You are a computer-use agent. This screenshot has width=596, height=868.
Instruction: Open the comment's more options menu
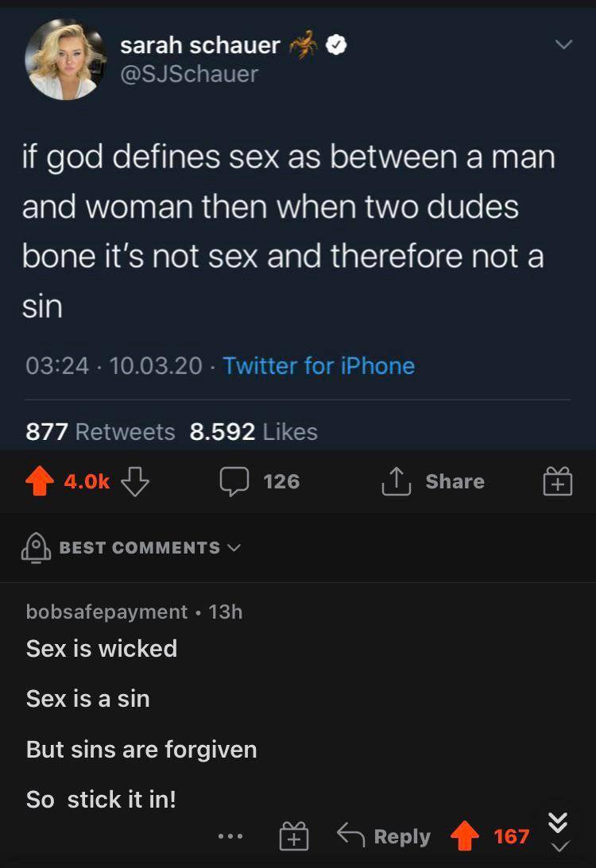230,835
